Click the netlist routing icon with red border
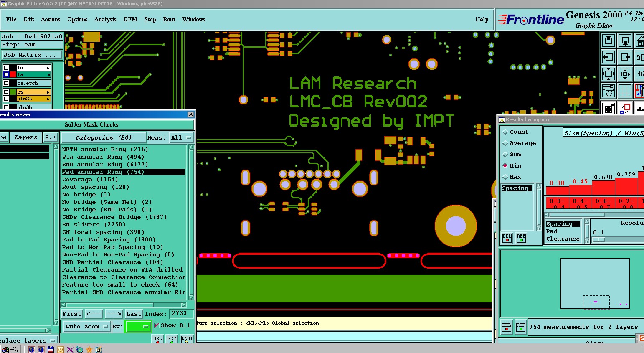Viewport: 644px width, 353px height. (639, 90)
